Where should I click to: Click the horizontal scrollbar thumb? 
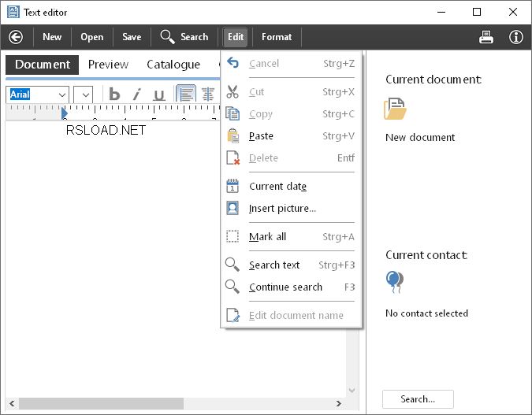[x=101, y=403]
